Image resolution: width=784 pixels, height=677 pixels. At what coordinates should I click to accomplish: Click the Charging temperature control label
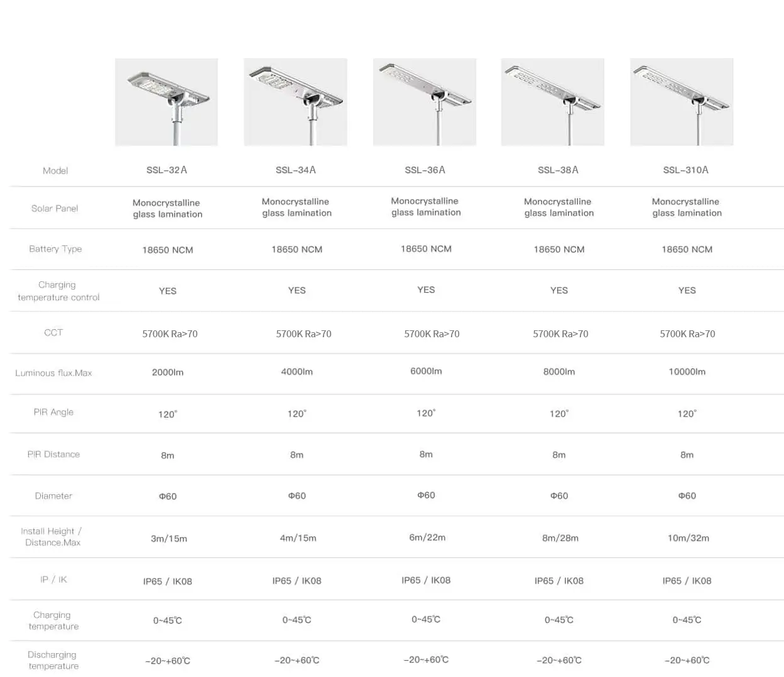point(58,291)
